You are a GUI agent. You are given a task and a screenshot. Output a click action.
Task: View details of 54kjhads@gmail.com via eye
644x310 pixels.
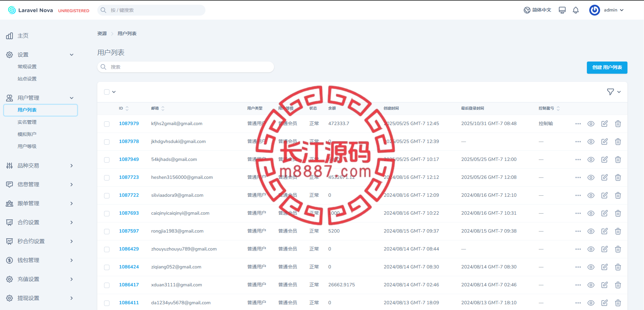591,160
